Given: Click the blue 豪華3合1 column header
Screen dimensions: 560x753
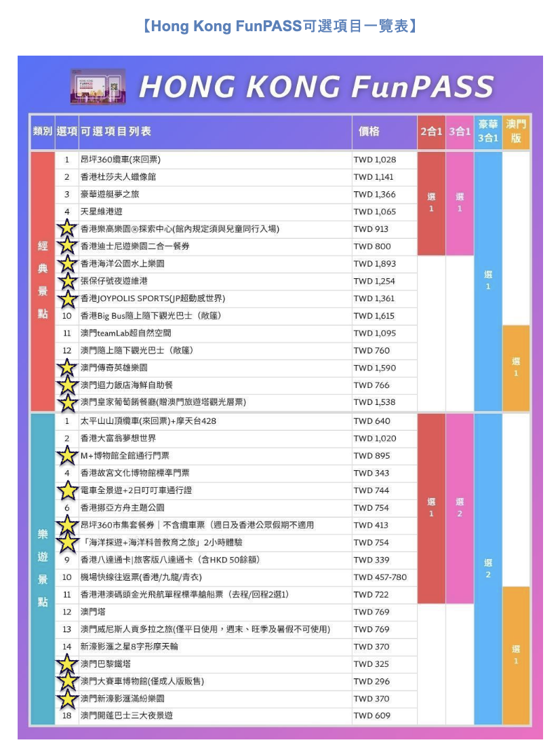Looking at the screenshot, I should [x=488, y=132].
